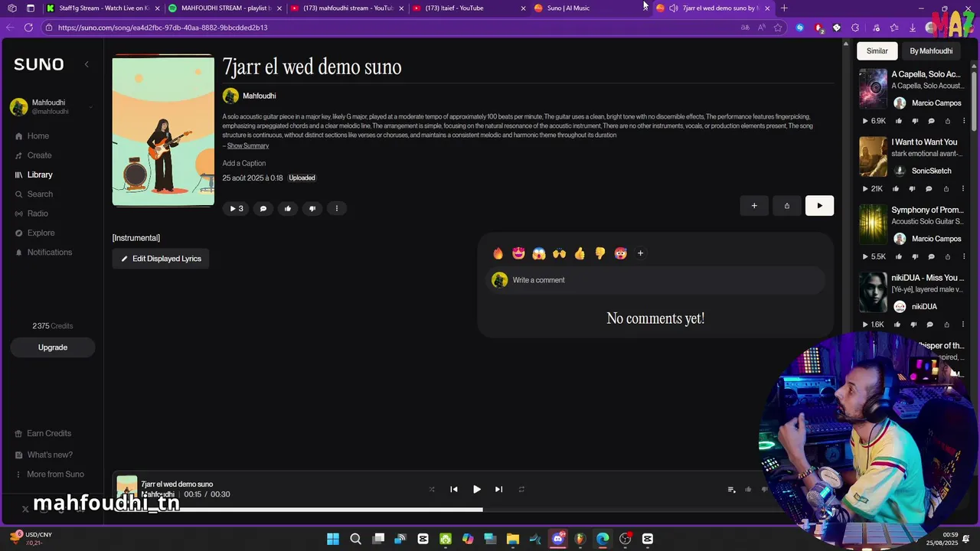This screenshot has height=551, width=980.
Task: Open the I Want to Want You song
Action: 924,142
